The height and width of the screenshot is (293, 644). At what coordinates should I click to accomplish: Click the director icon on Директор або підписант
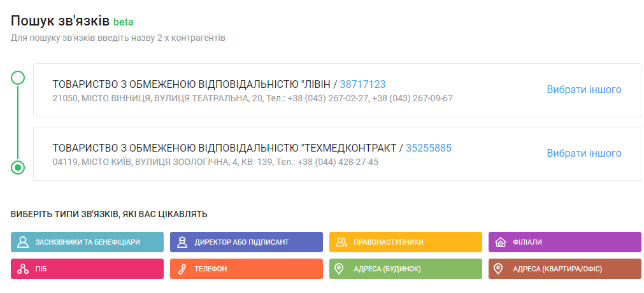182,242
